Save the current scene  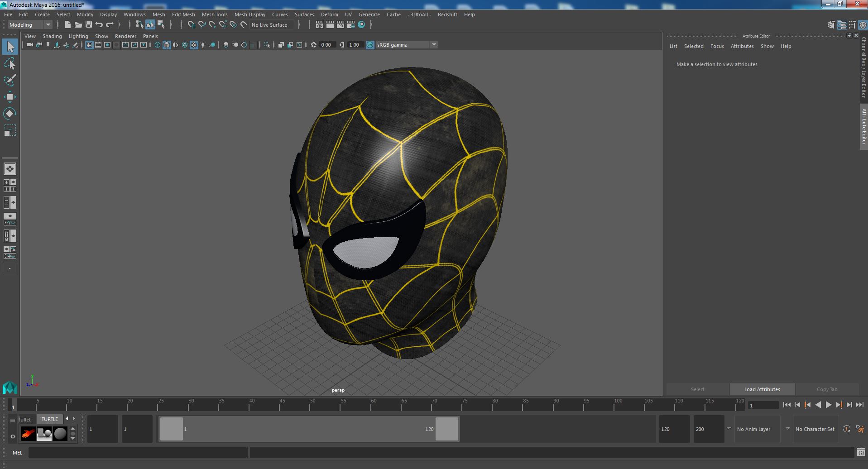[x=89, y=25]
